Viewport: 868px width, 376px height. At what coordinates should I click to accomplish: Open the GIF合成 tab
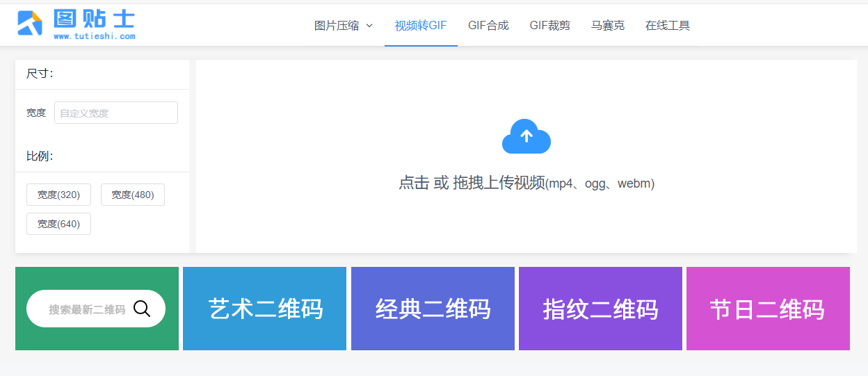(488, 26)
